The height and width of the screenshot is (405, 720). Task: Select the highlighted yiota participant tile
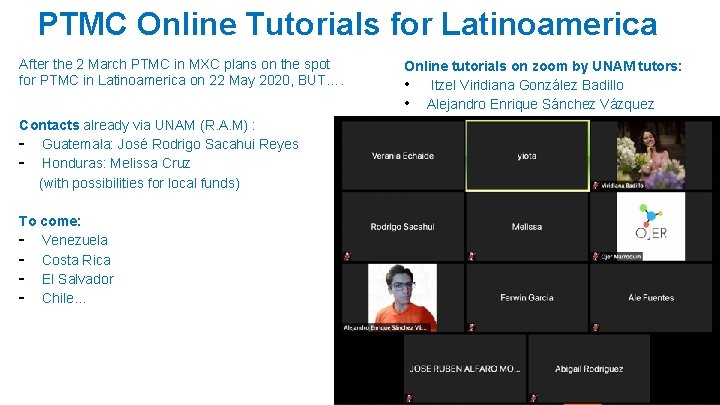click(x=527, y=156)
